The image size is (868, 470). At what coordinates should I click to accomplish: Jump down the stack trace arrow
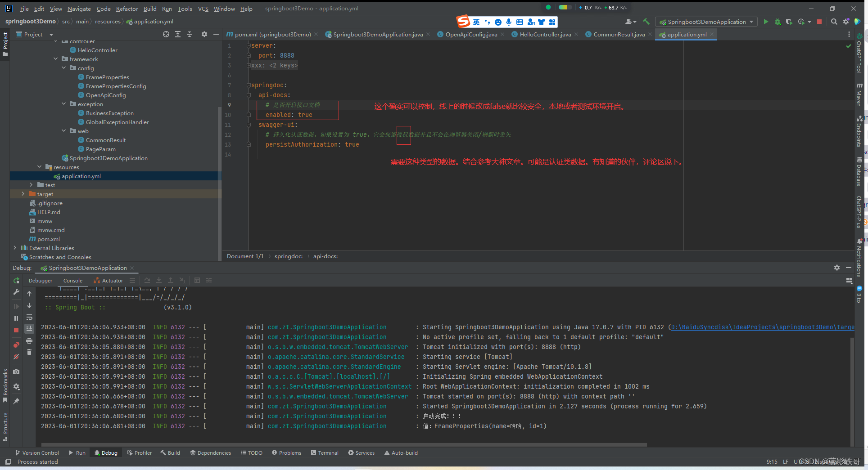[29, 305]
